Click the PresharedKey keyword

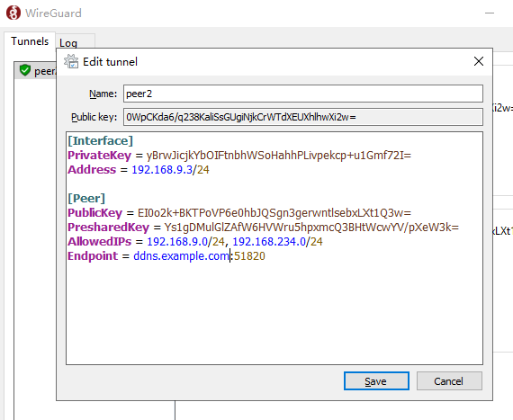coord(108,228)
